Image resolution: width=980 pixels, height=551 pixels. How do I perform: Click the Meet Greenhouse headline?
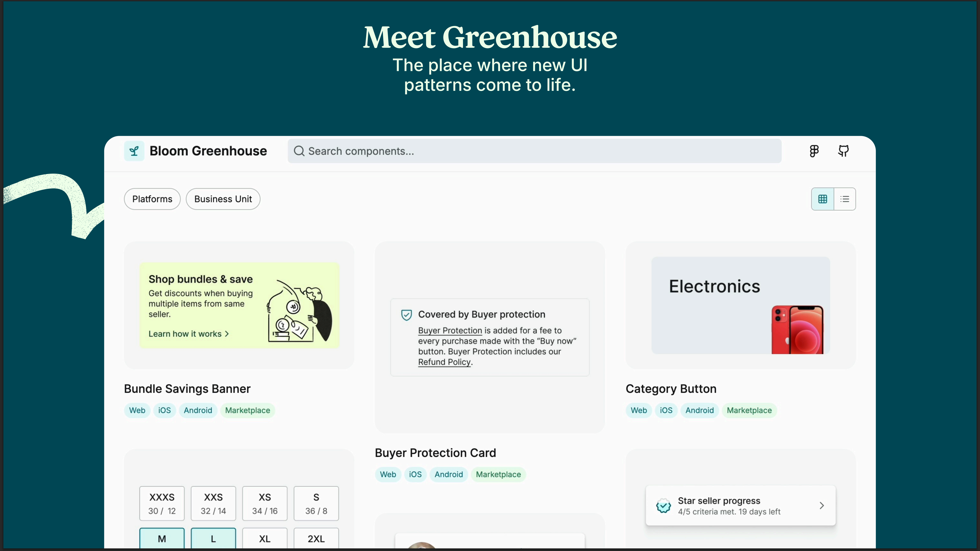click(x=490, y=37)
